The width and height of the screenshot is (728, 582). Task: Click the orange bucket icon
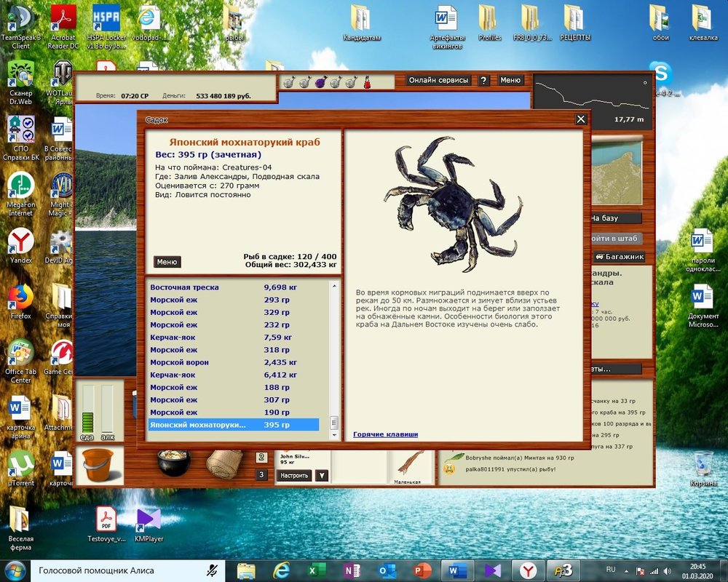98,465
